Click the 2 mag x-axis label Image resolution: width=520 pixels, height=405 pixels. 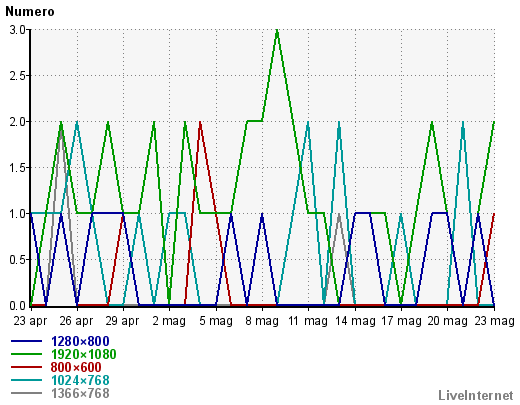(x=169, y=321)
